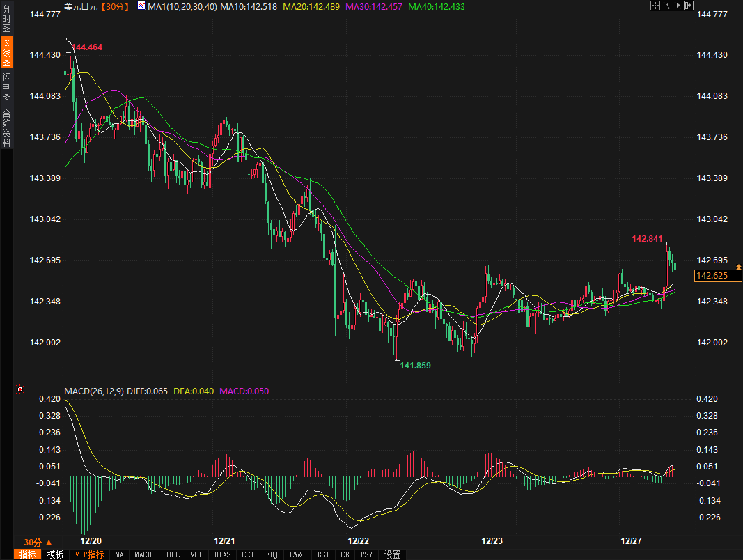
Task: Click the red sun icon beside MACD panel
Action: [21, 390]
